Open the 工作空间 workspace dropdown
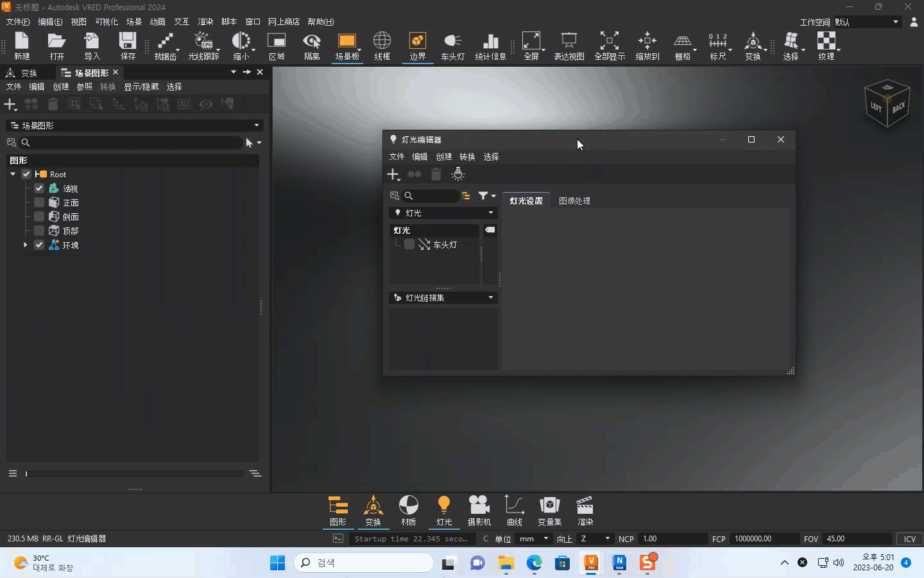This screenshot has width=924, height=578. coord(866,22)
